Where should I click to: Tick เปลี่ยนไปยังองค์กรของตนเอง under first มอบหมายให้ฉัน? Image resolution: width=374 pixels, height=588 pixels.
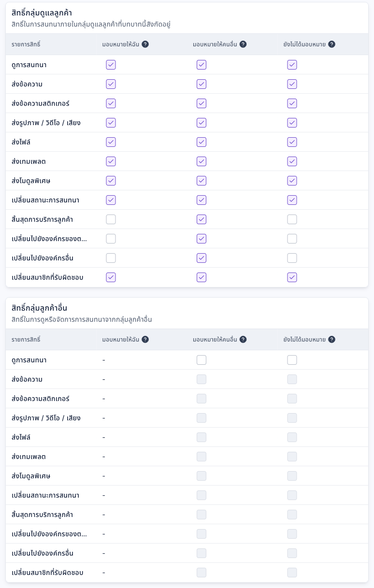point(111,239)
